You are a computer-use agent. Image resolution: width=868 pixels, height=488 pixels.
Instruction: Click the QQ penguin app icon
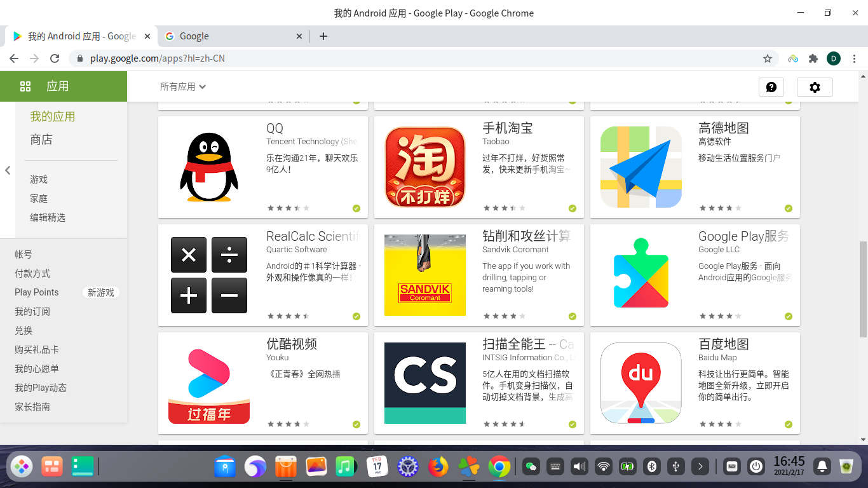(209, 167)
